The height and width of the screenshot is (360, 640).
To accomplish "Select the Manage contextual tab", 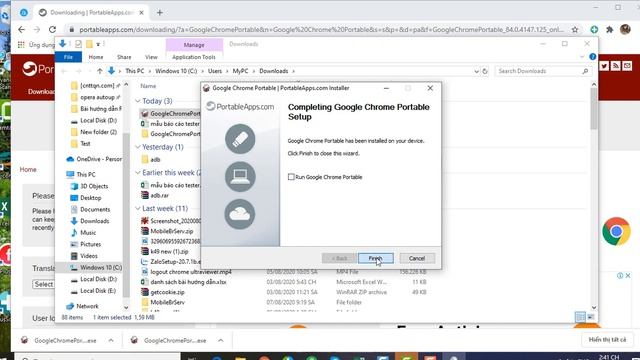I will tap(194, 45).
